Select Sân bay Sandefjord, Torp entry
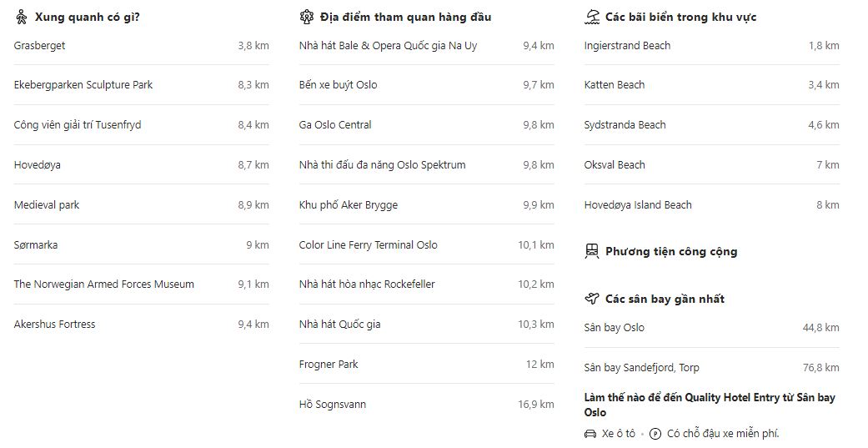 tap(711, 368)
